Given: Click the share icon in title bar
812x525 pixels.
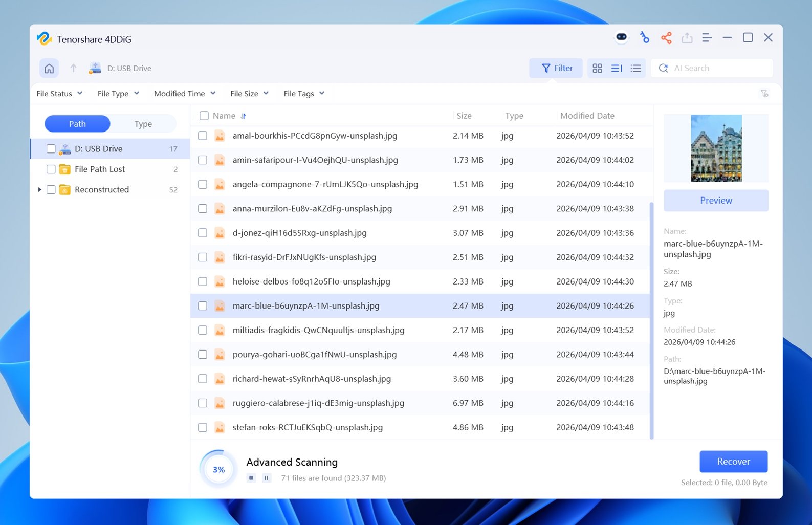Looking at the screenshot, I should pos(666,38).
